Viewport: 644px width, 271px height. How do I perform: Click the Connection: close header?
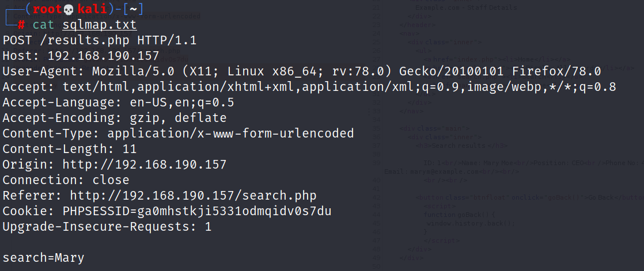(x=66, y=180)
